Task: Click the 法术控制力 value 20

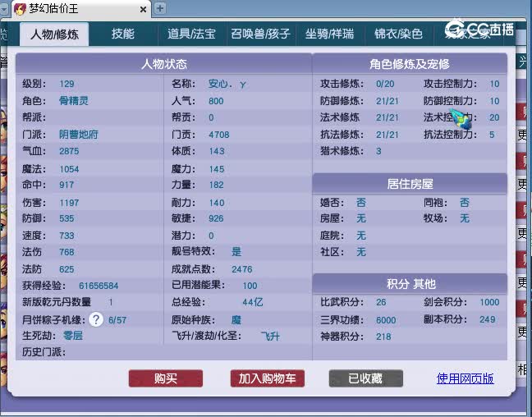Action: tap(494, 117)
